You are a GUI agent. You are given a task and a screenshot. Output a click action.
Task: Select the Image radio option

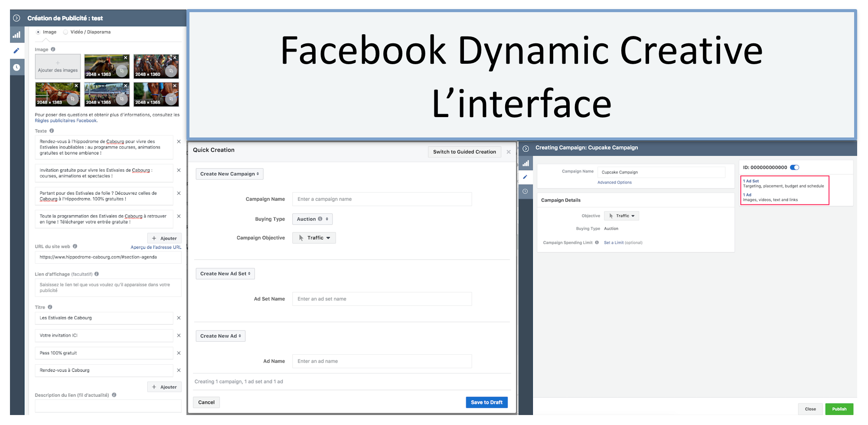[38, 32]
